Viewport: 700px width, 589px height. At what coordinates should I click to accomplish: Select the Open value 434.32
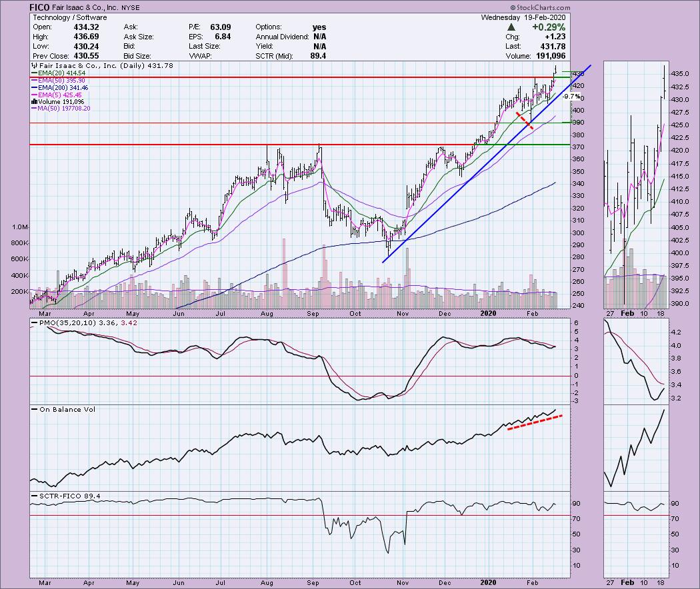pos(86,27)
